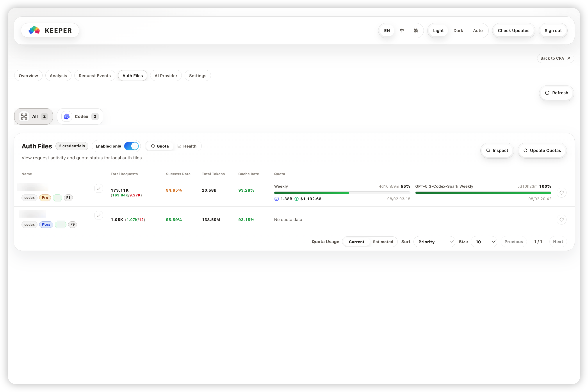Select Traditional Chinese language 繁

coord(416,30)
